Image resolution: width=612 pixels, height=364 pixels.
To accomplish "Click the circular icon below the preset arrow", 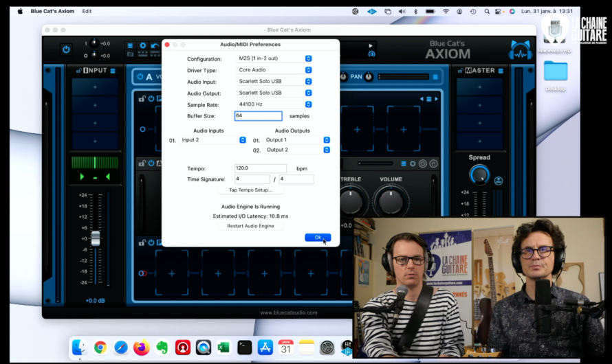I will pos(371,54).
